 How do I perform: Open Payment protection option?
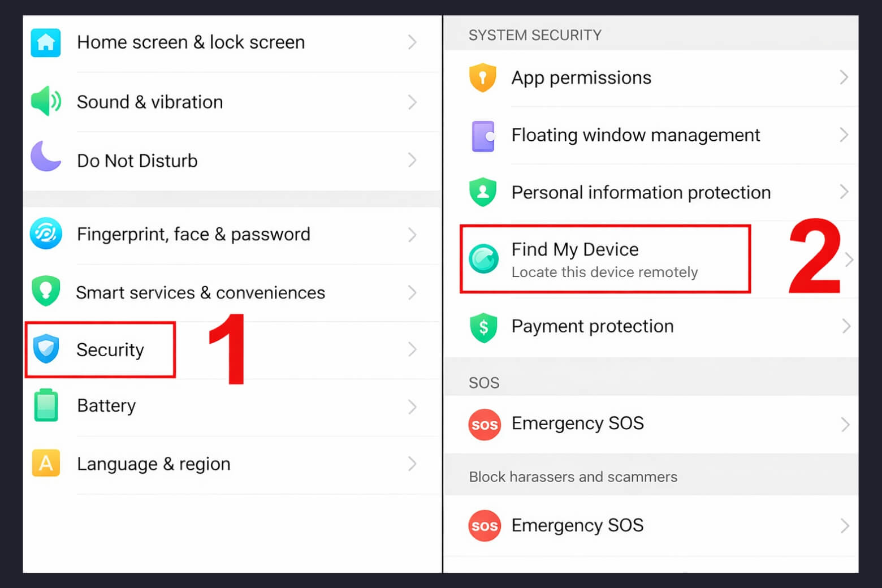[592, 326]
